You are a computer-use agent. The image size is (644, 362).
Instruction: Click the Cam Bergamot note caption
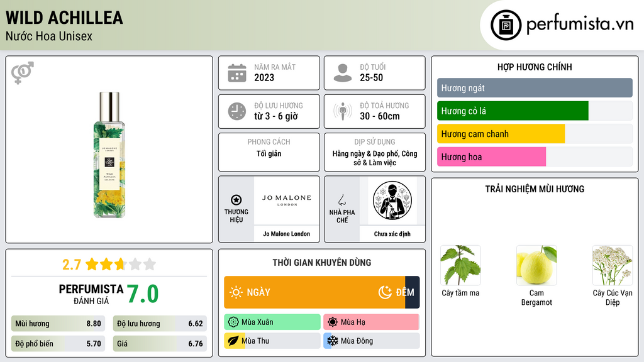536,297
